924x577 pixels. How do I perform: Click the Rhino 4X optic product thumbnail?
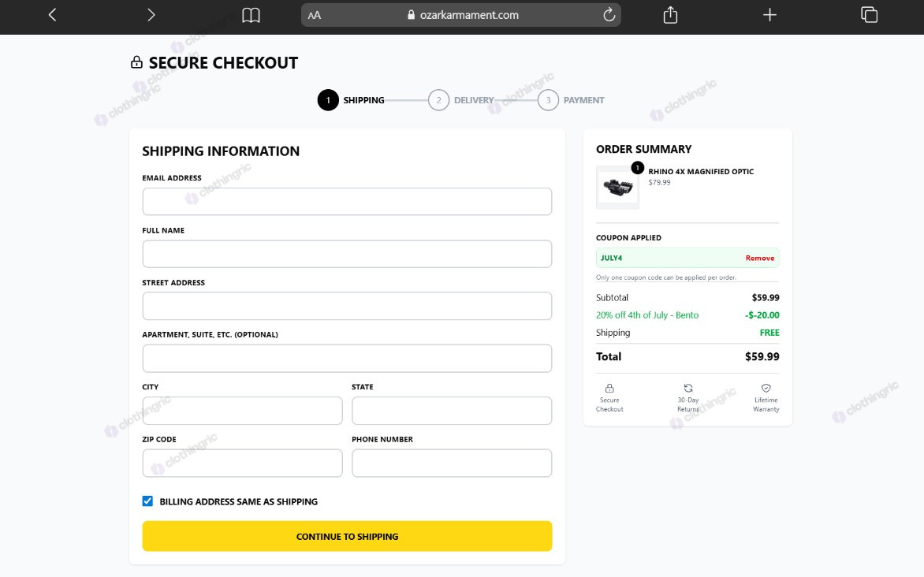click(x=617, y=188)
